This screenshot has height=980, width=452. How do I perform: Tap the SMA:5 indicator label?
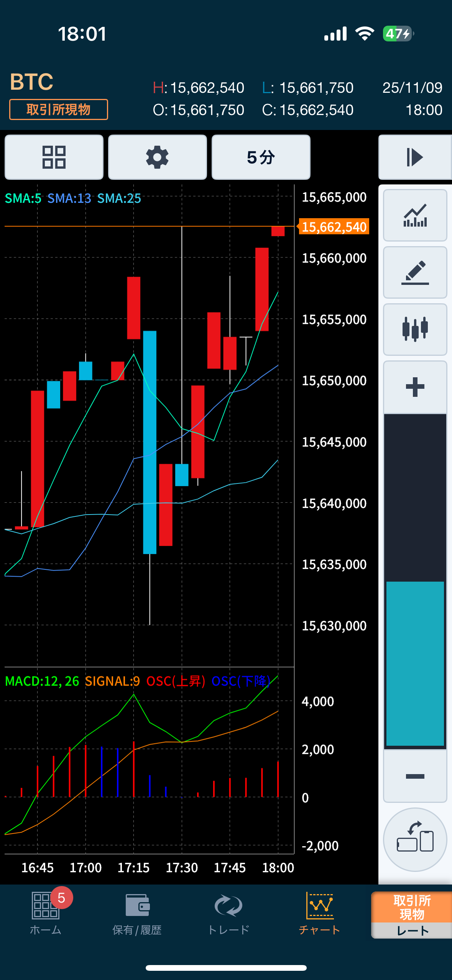(x=23, y=199)
